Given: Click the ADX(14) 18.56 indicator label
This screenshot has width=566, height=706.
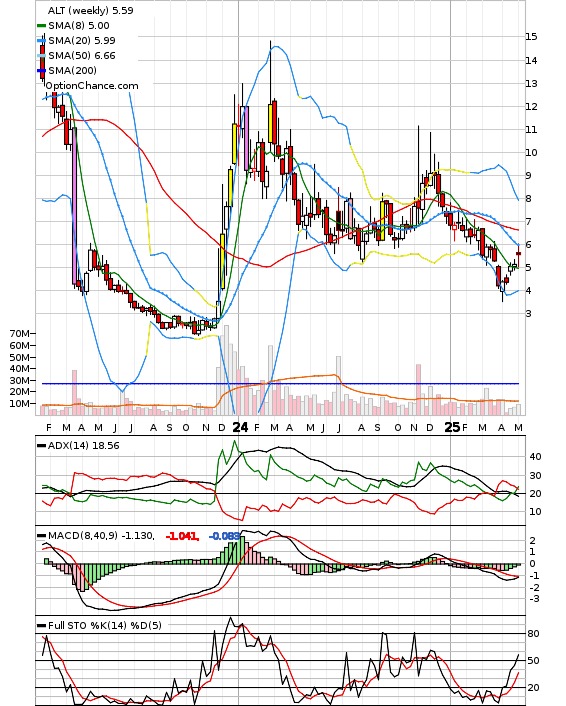Looking at the screenshot, I should pos(84,446).
